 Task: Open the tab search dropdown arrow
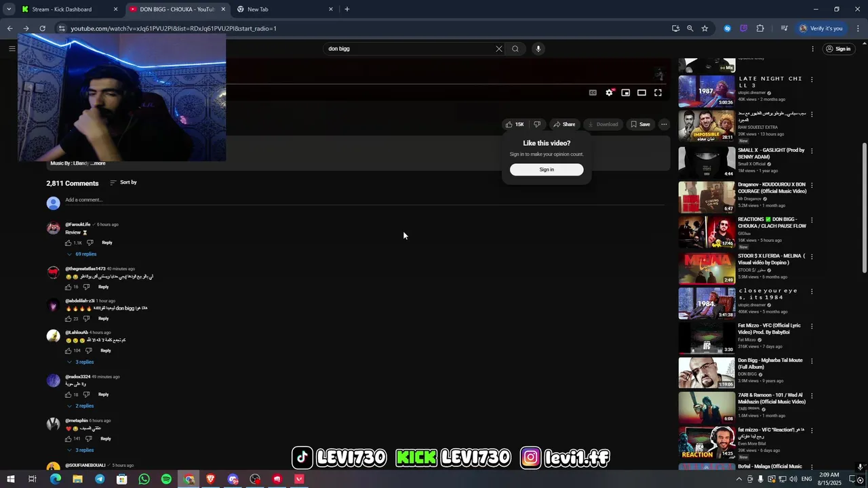[9, 9]
